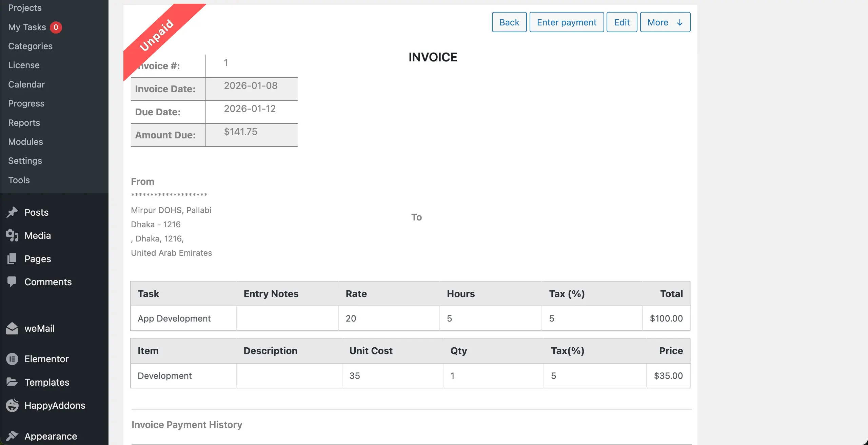The width and height of the screenshot is (868, 445).
Task: Open the Media library icon
Action: coord(12,235)
